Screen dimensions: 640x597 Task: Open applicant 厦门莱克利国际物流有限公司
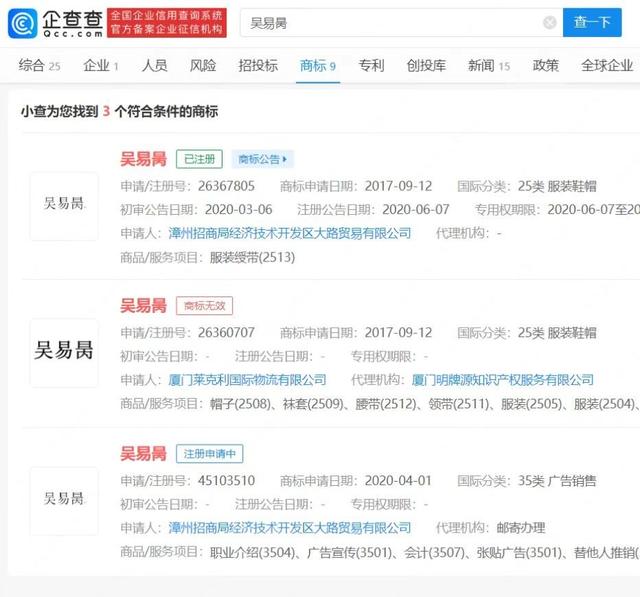[x=247, y=380]
